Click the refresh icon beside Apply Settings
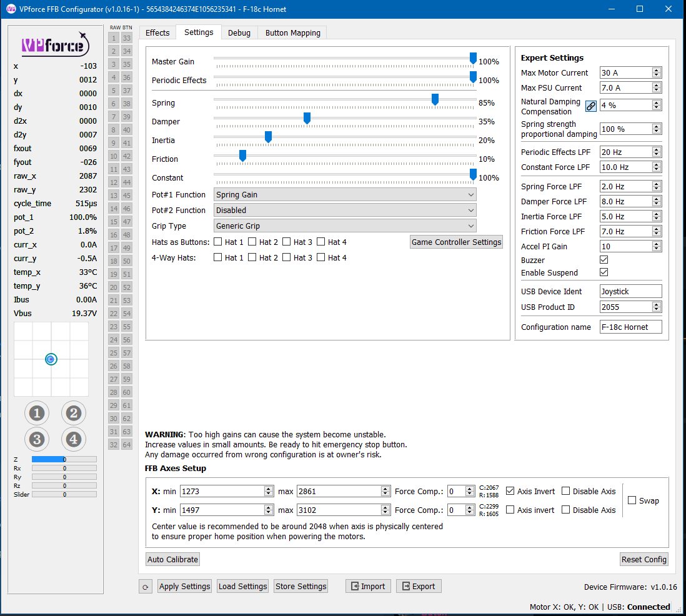This screenshot has height=616, width=686. pos(145,587)
